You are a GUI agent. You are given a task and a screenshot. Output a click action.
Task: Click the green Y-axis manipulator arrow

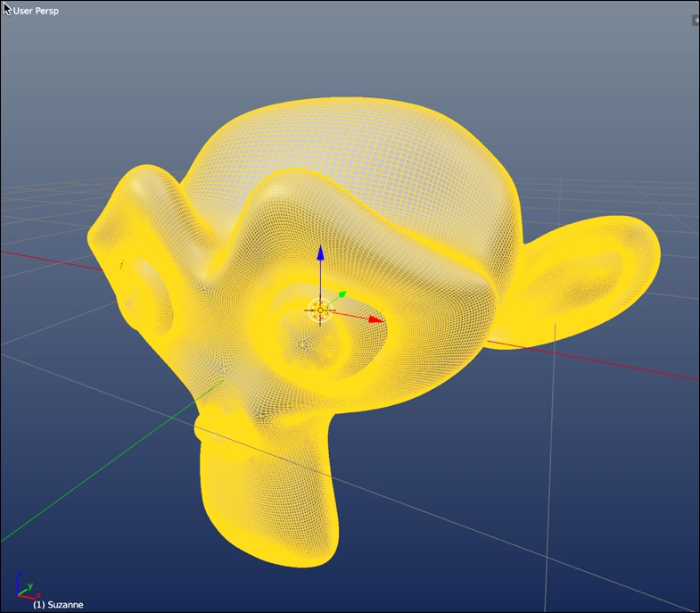342,294
